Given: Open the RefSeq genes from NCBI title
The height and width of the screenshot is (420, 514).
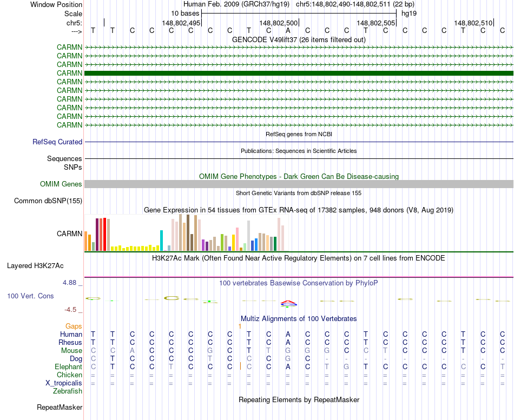Looking at the screenshot, I should [299, 134].
